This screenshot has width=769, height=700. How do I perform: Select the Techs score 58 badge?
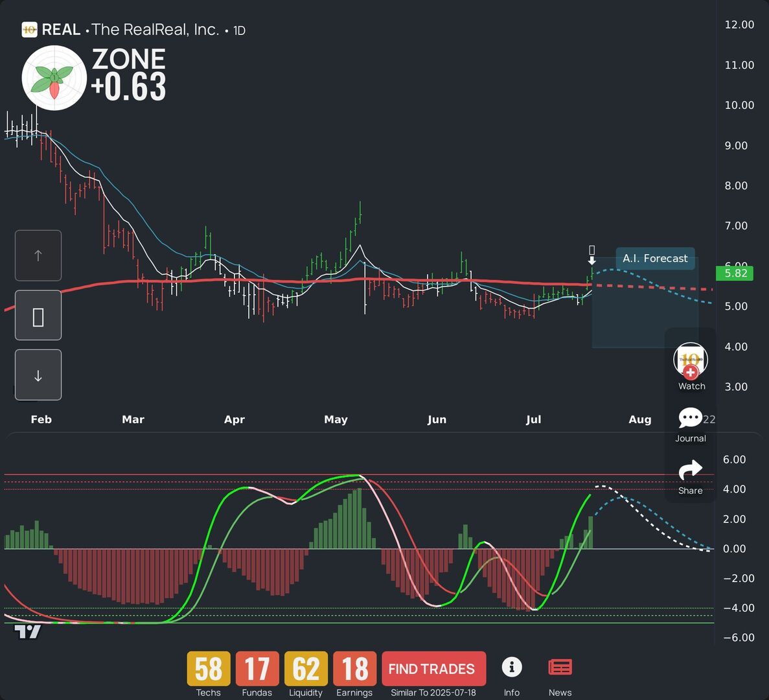(209, 669)
